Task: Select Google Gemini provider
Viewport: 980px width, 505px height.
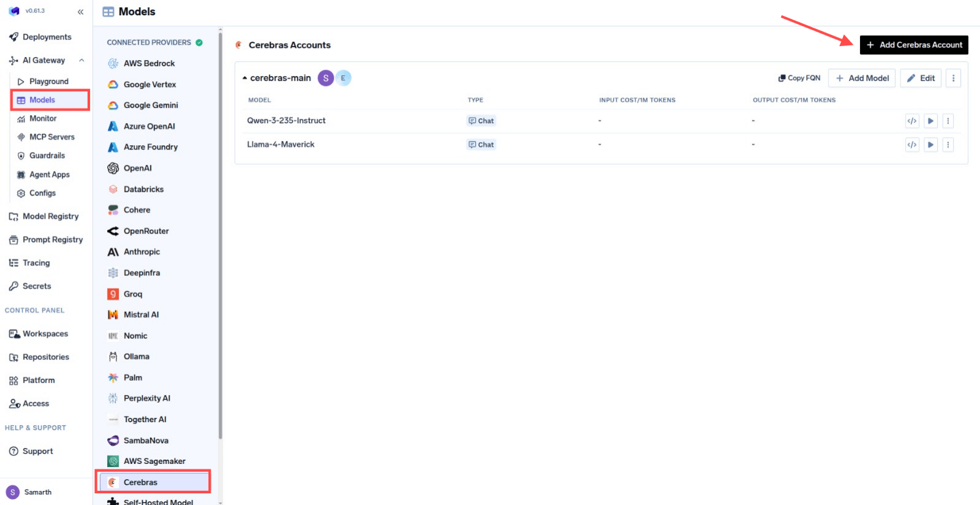Action: pos(143,105)
